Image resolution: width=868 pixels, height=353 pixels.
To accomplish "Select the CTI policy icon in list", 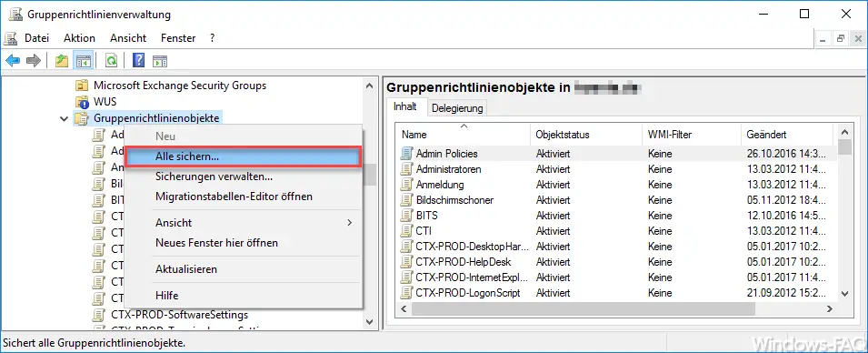I will [407, 230].
